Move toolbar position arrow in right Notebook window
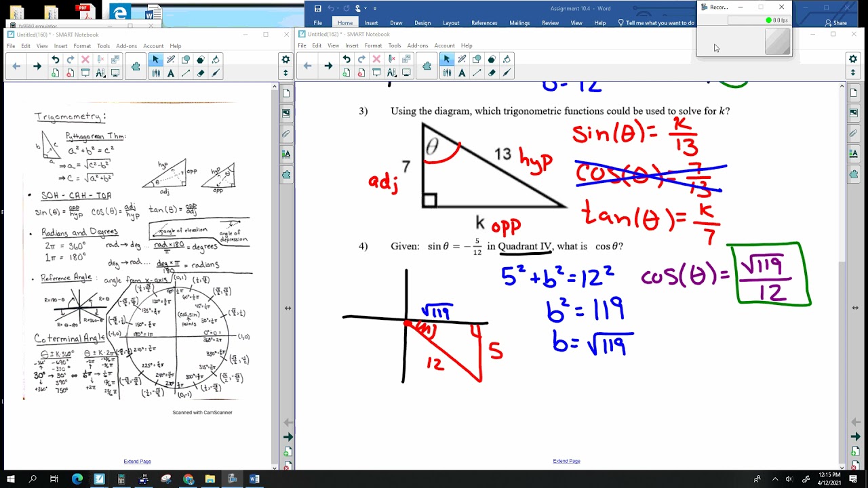 click(853, 73)
